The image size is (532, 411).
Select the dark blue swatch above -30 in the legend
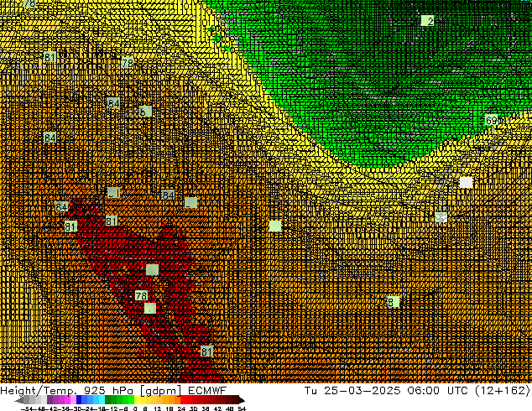tap(79, 400)
